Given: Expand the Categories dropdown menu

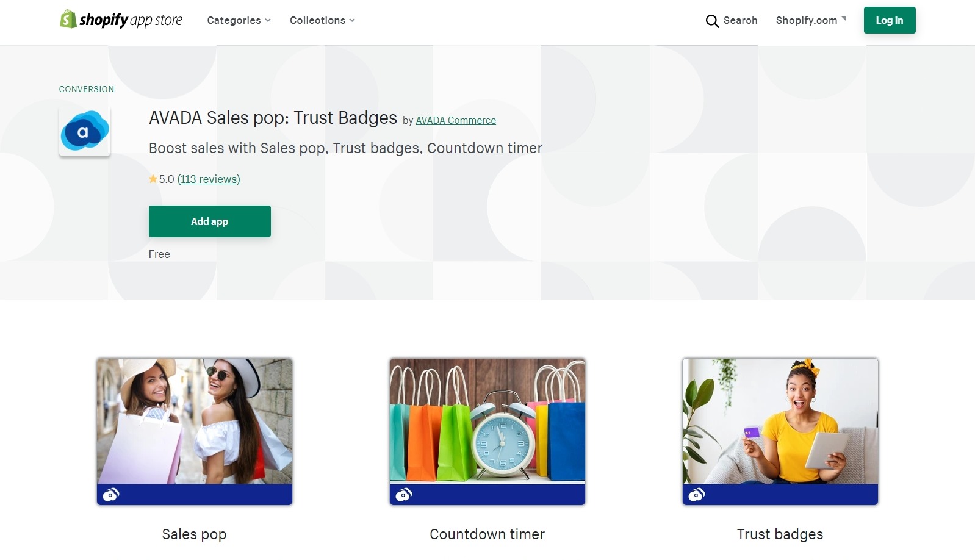Looking at the screenshot, I should coord(239,20).
